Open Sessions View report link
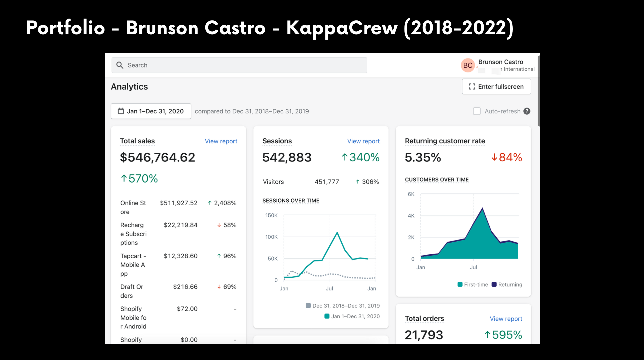 coord(363,141)
